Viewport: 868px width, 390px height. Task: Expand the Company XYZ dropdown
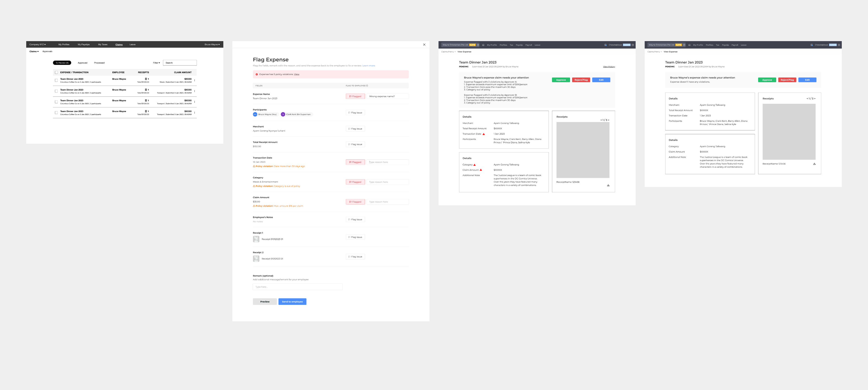37,45
